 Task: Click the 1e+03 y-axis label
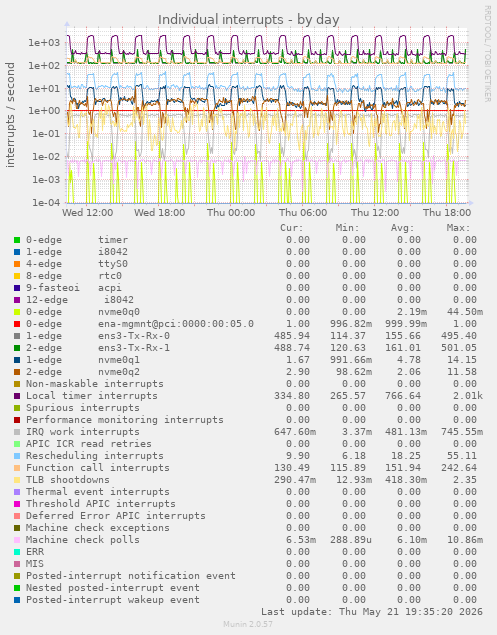pyautogui.click(x=44, y=43)
